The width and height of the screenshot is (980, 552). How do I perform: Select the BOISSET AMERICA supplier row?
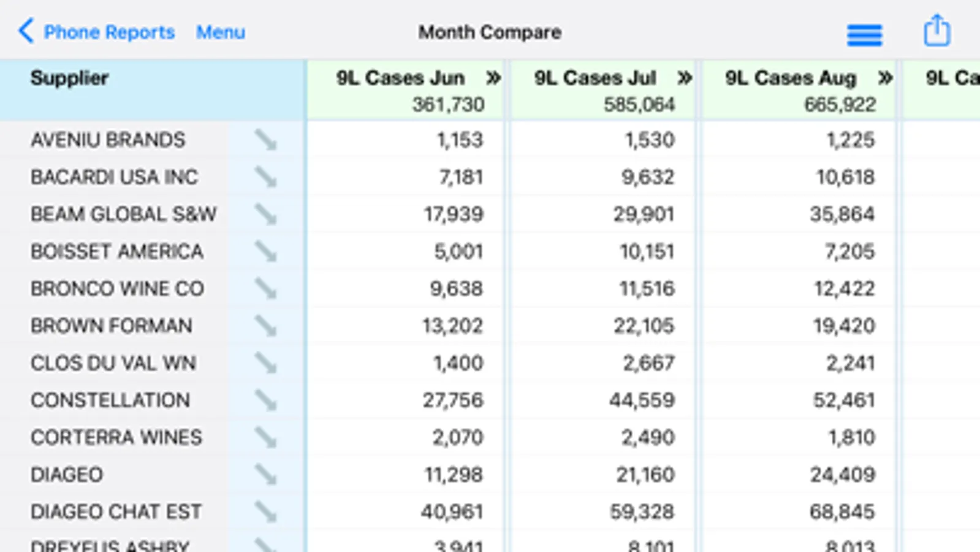click(x=117, y=251)
